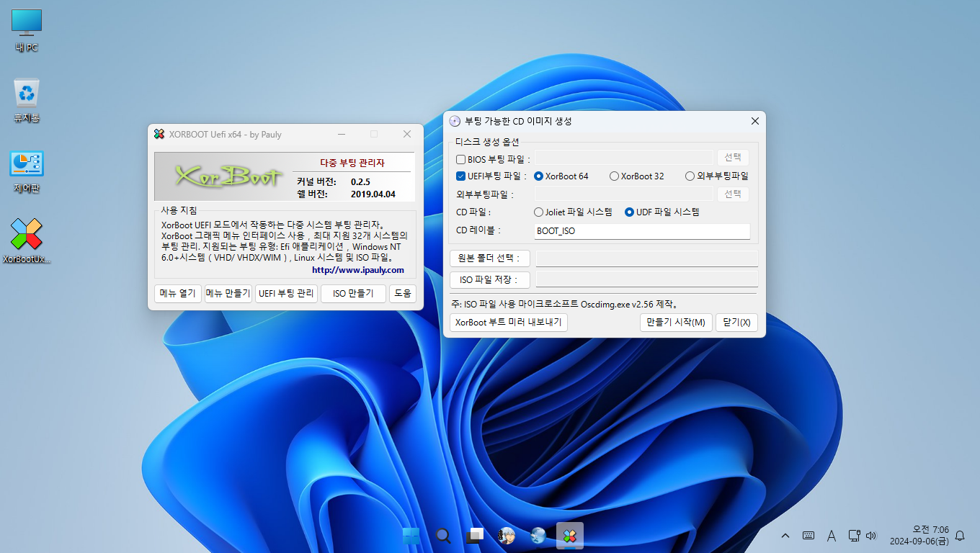This screenshot has width=980, height=553.
Task: Show hidden tray icons chevron
Action: [785, 536]
